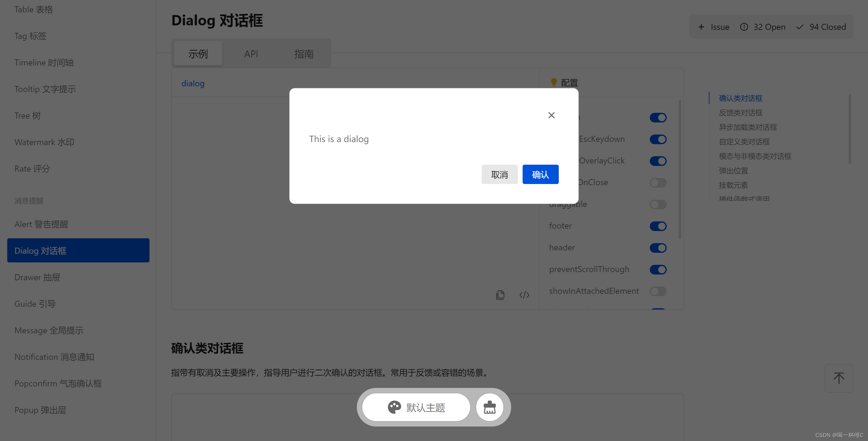The height and width of the screenshot is (441, 868).
Task: Expand the 挂载元素 section link
Action: click(x=733, y=185)
